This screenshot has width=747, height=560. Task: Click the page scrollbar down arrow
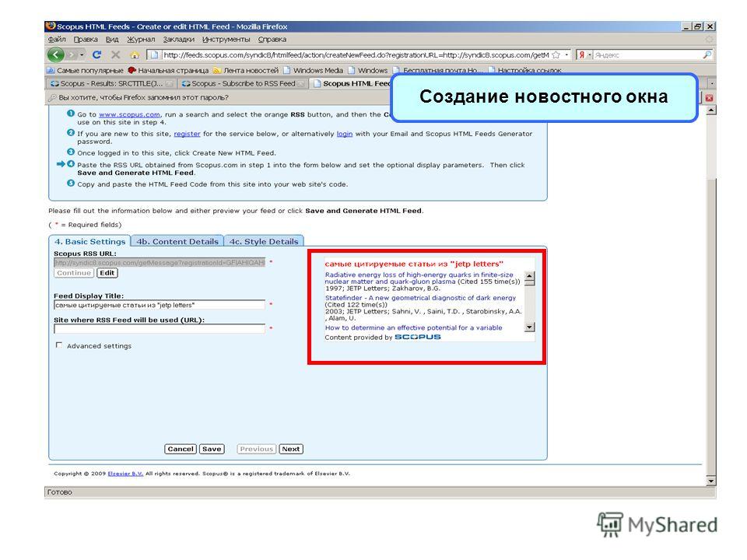pyautogui.click(x=710, y=481)
